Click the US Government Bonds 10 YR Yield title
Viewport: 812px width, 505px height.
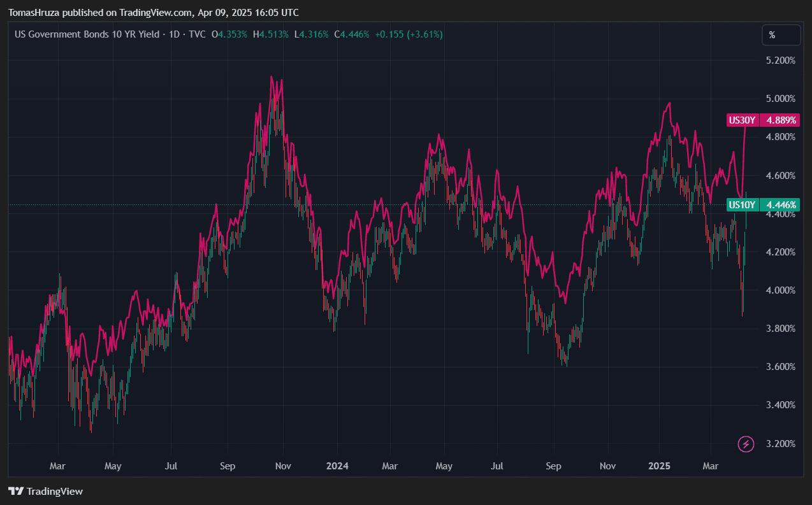[87, 34]
